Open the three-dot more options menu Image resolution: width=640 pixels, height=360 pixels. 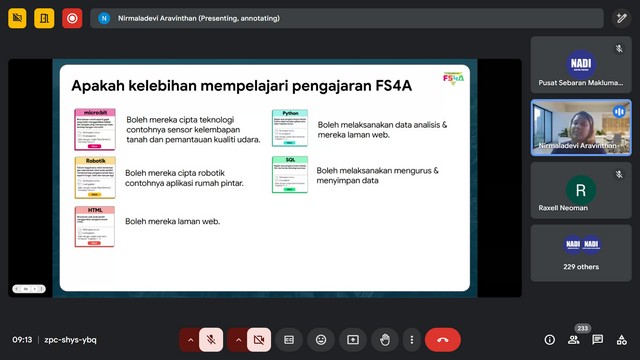[411, 340]
